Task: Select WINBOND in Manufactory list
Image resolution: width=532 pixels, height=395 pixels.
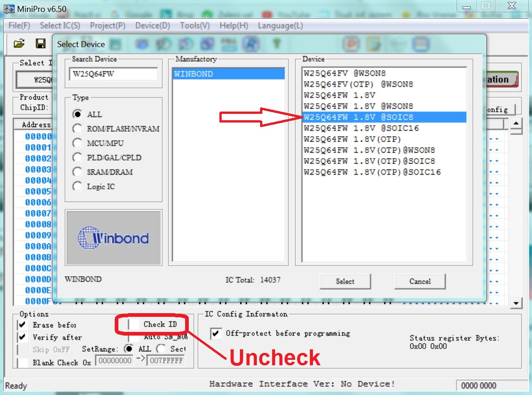Action: click(229, 74)
